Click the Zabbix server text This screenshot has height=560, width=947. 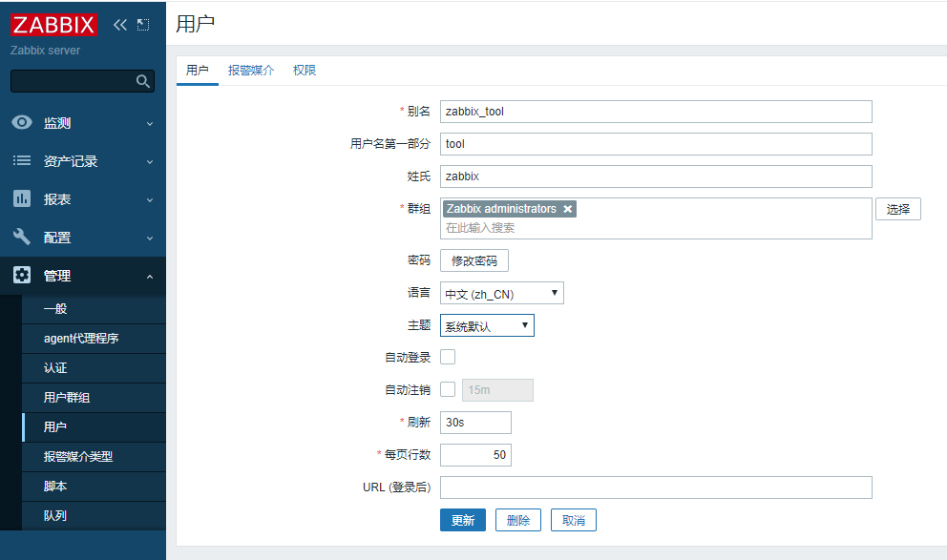[x=45, y=51]
